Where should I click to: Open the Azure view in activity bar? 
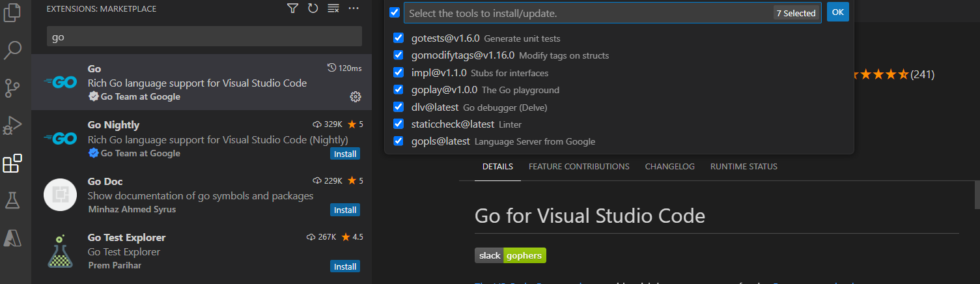coord(13,238)
